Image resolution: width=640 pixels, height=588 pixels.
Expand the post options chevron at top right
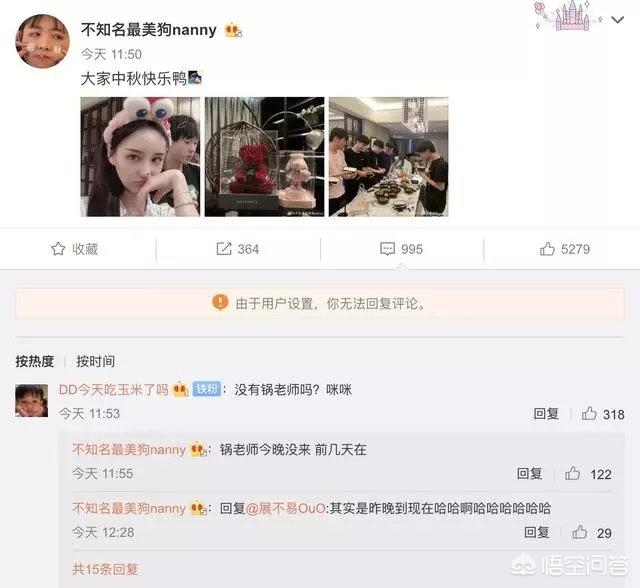point(618,20)
